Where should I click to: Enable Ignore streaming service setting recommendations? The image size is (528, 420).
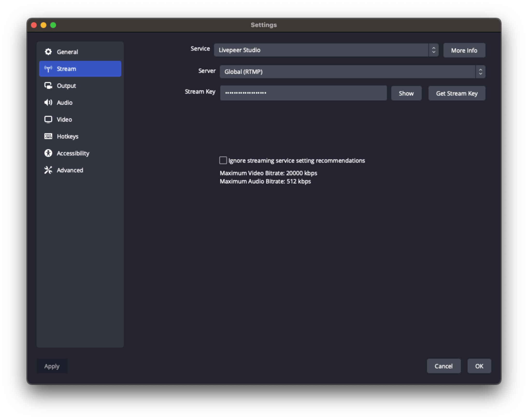(223, 160)
